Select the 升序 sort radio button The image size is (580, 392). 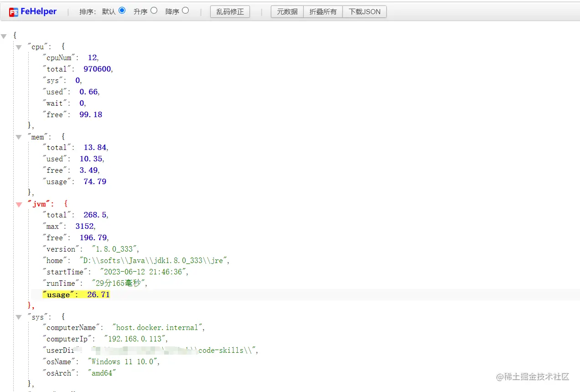click(x=153, y=11)
